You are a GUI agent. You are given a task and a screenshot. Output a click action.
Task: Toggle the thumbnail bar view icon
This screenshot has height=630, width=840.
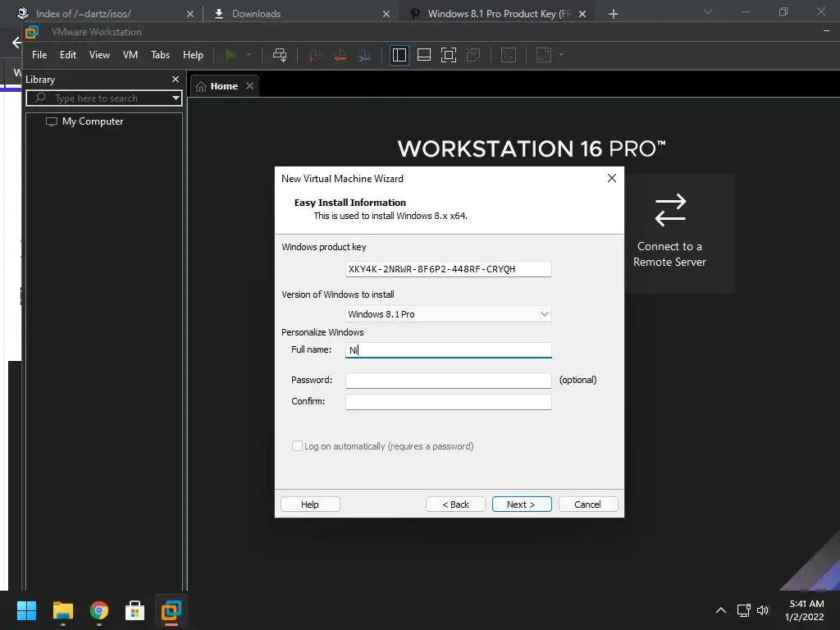(424, 55)
